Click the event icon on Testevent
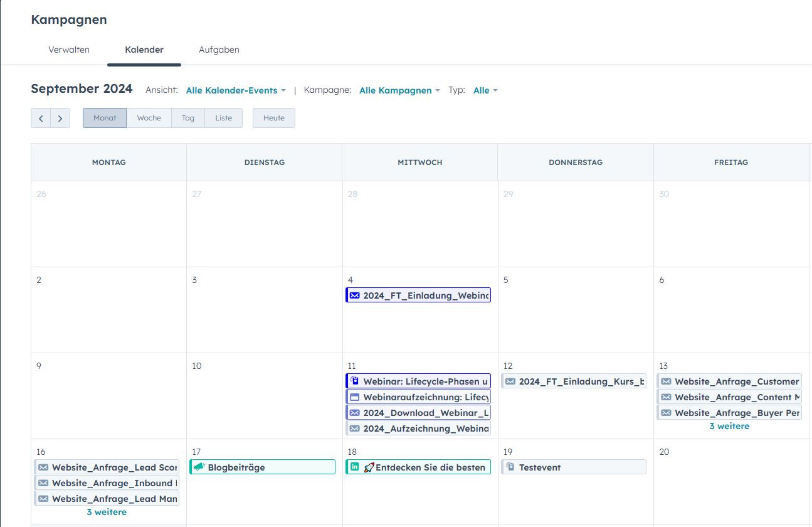Viewport: 812px width, 527px height. 510,467
